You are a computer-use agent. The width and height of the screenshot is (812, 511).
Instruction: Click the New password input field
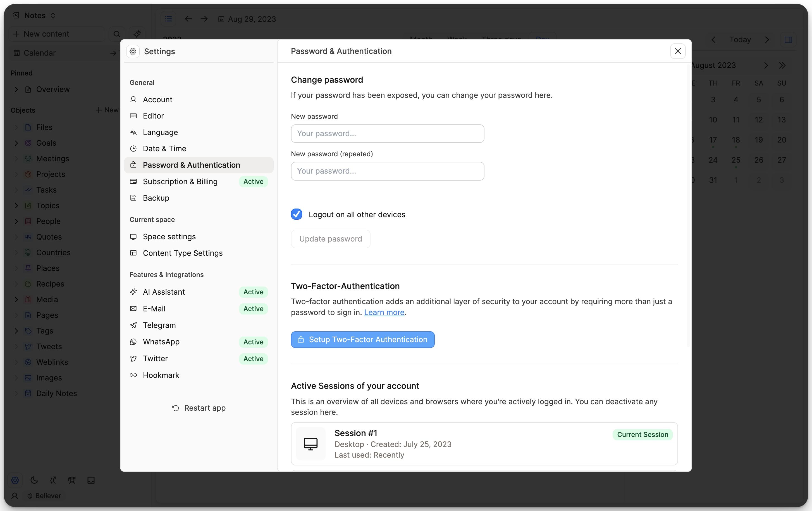[x=387, y=133]
